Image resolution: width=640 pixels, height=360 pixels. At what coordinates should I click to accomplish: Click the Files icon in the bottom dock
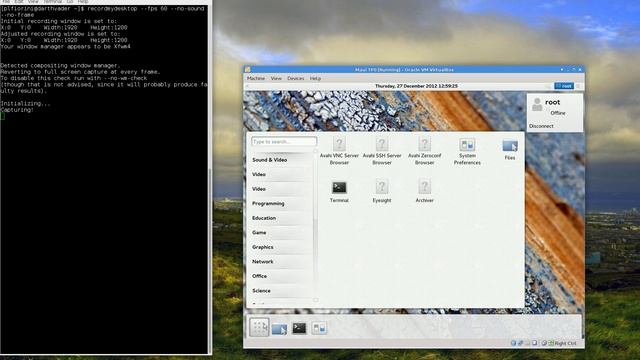point(279,329)
